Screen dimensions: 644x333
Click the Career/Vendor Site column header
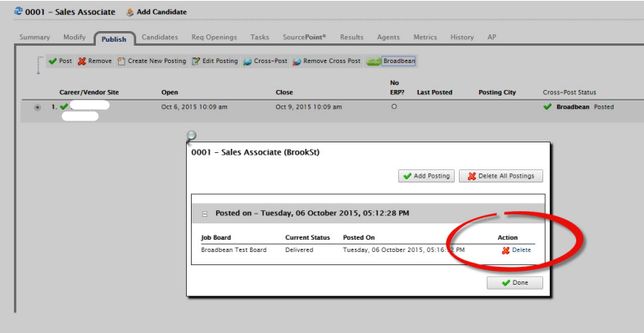(89, 92)
